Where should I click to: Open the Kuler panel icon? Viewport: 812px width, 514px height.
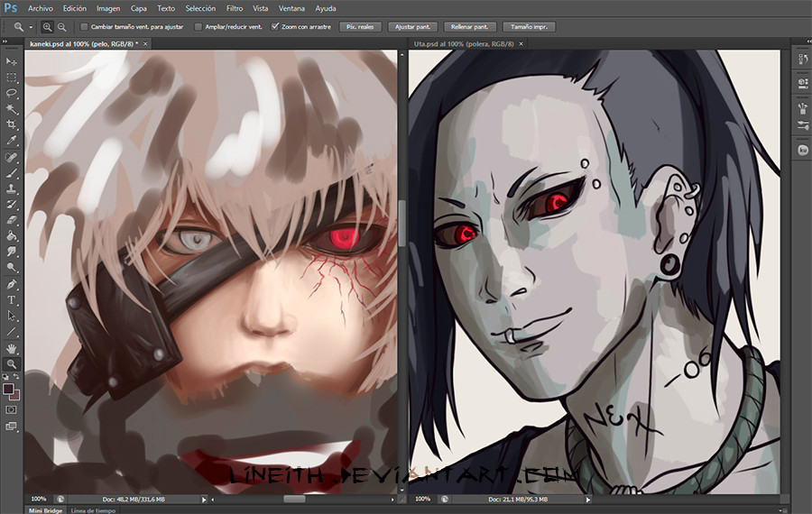coord(803,150)
